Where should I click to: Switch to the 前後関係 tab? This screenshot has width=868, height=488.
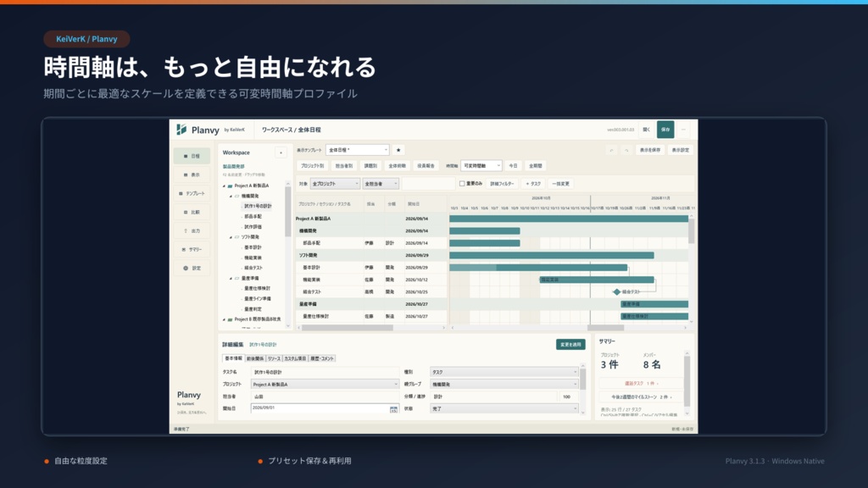pyautogui.click(x=255, y=358)
